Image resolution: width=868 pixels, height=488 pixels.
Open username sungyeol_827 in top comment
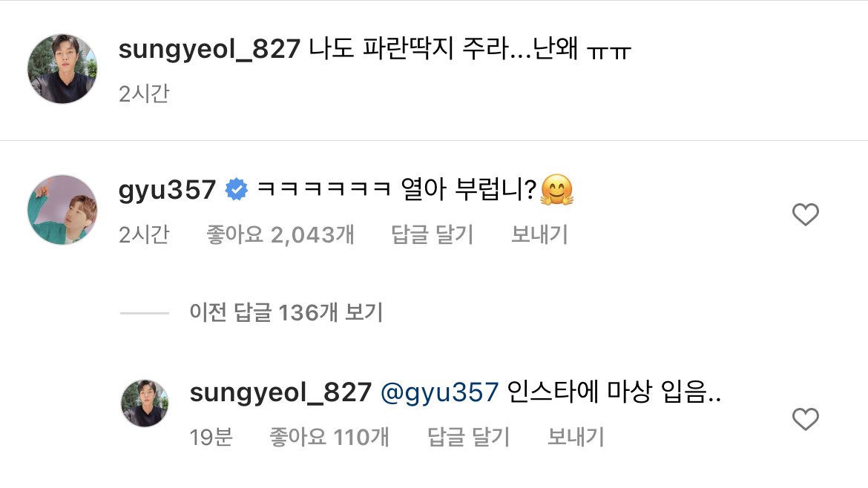click(x=209, y=49)
